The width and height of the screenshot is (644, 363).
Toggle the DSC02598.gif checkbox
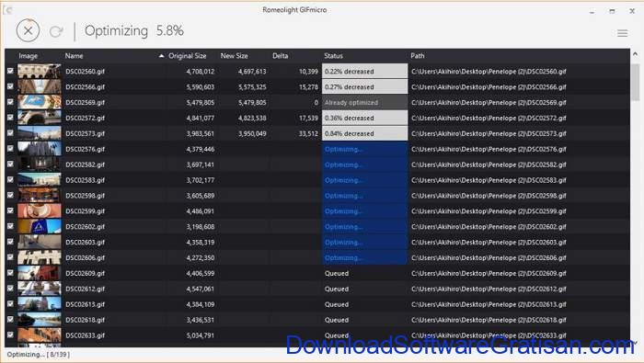pyautogui.click(x=10, y=195)
